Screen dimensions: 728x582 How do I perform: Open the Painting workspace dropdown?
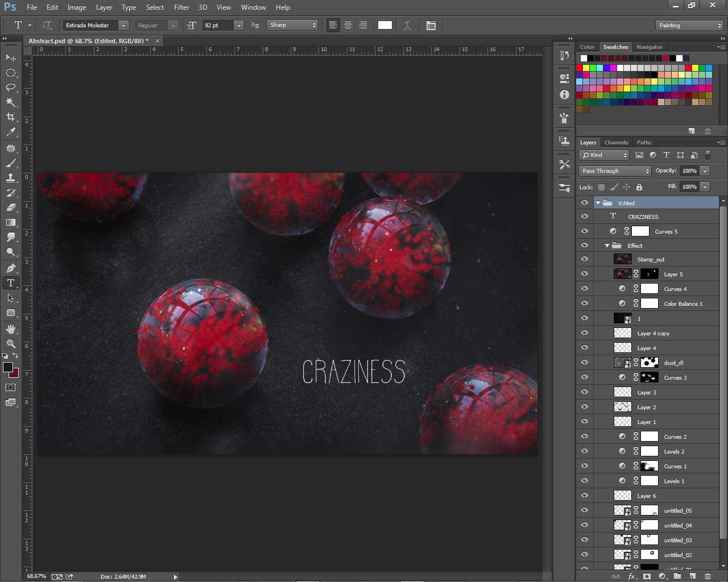(689, 26)
